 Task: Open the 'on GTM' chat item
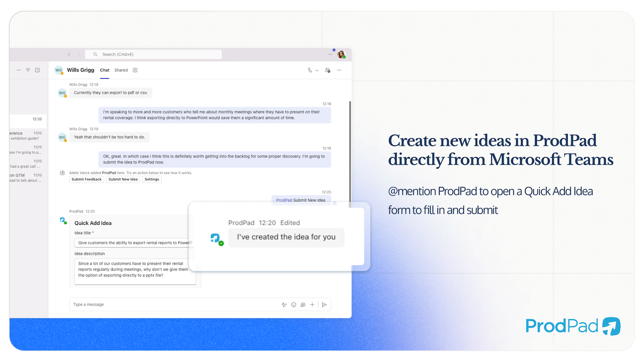pyautogui.click(x=28, y=177)
